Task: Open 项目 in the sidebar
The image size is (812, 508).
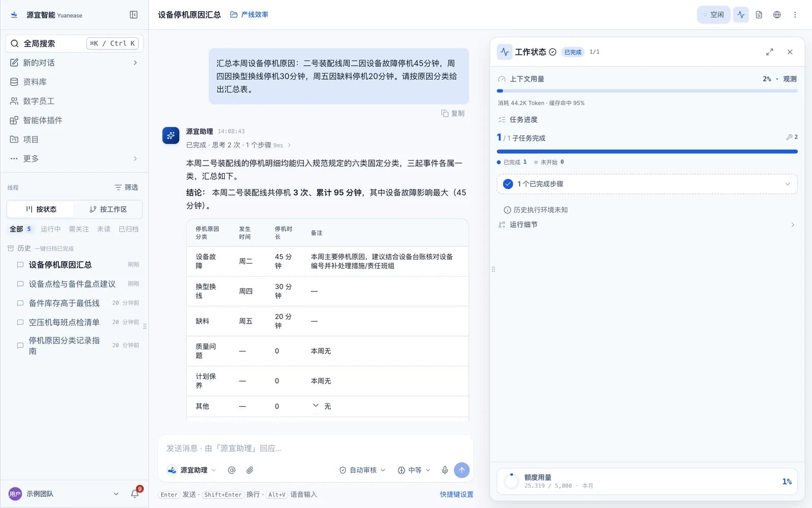Action: point(74,139)
